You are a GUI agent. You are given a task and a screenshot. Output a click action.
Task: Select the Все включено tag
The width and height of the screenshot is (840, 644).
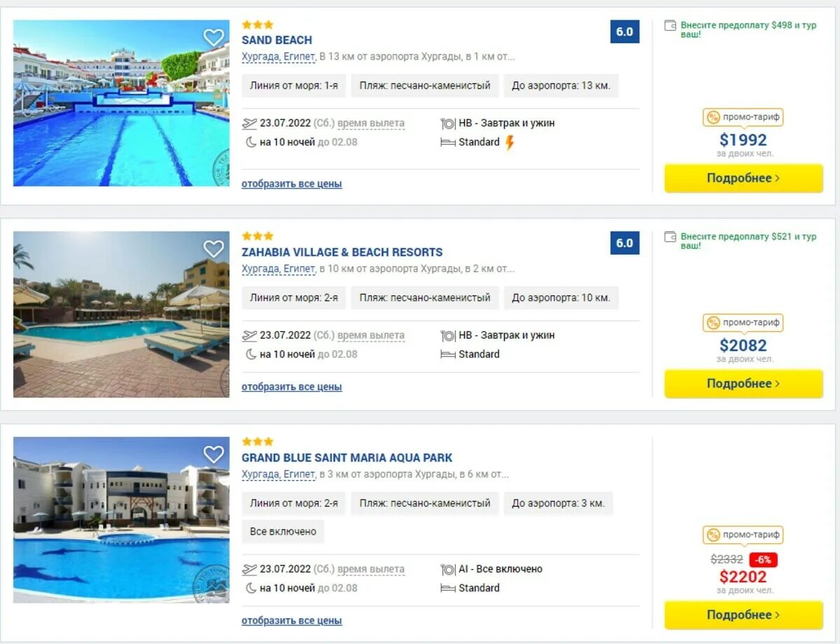pos(283,531)
